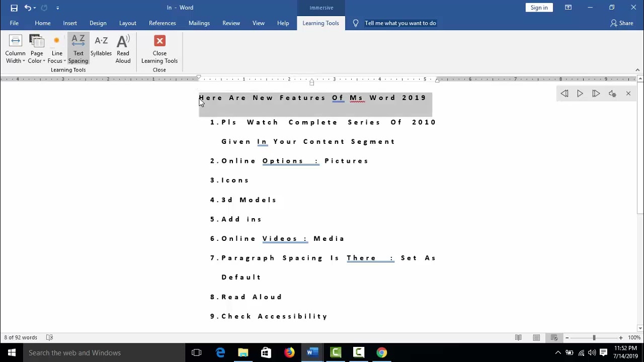644x362 pixels.
Task: Open the Line Focus dropdown
Action: (57, 49)
